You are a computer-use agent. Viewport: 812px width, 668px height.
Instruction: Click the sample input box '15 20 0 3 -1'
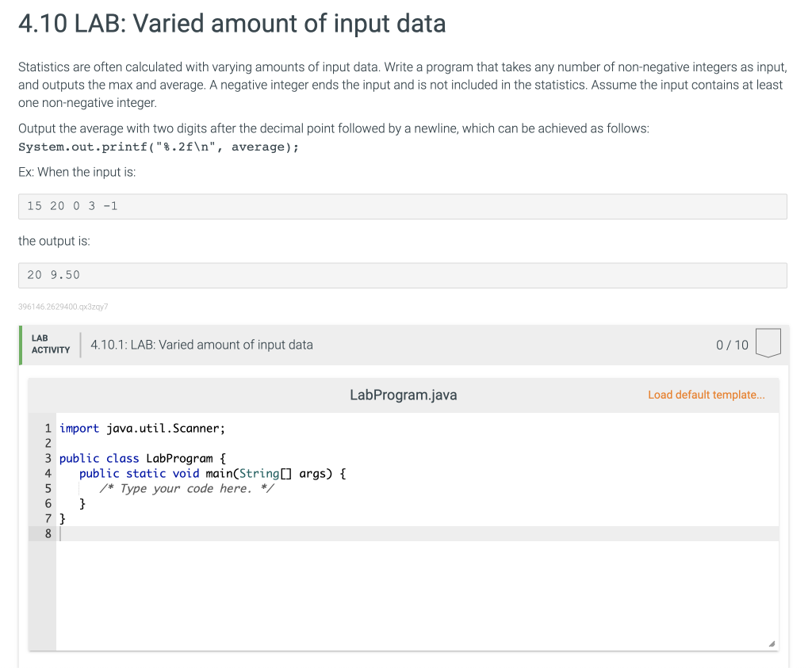coord(402,206)
